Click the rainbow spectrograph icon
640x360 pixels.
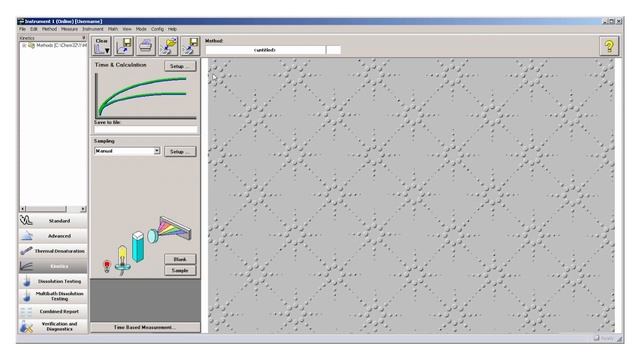[175, 228]
